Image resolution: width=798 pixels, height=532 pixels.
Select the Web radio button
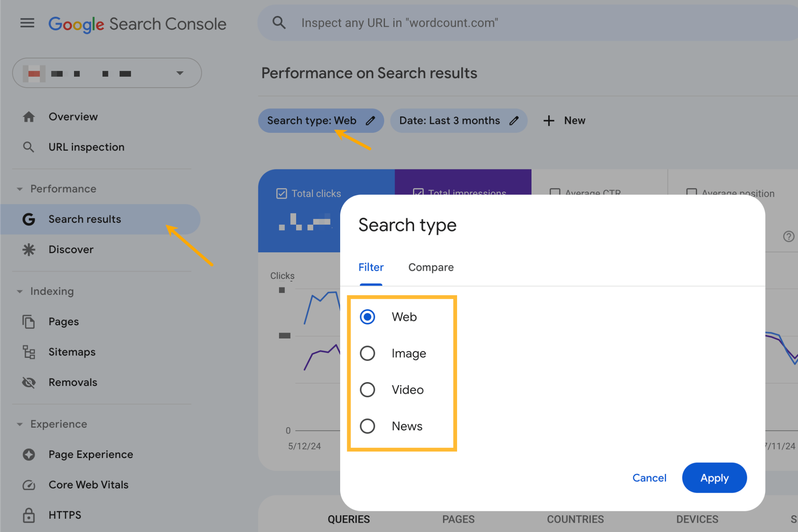(367, 317)
